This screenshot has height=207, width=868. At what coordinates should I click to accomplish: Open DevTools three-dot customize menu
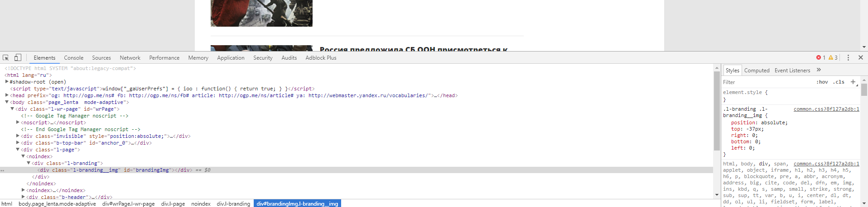point(848,58)
